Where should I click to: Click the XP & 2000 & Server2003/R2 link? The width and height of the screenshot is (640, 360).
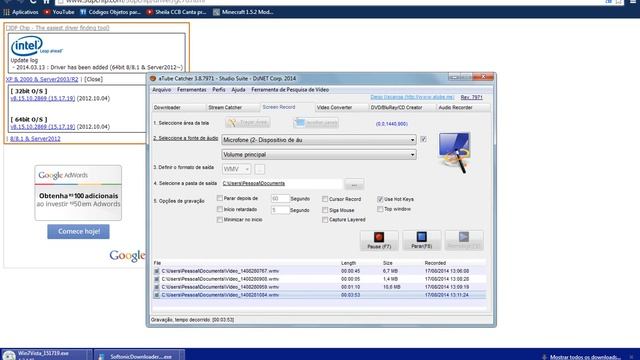[42, 79]
